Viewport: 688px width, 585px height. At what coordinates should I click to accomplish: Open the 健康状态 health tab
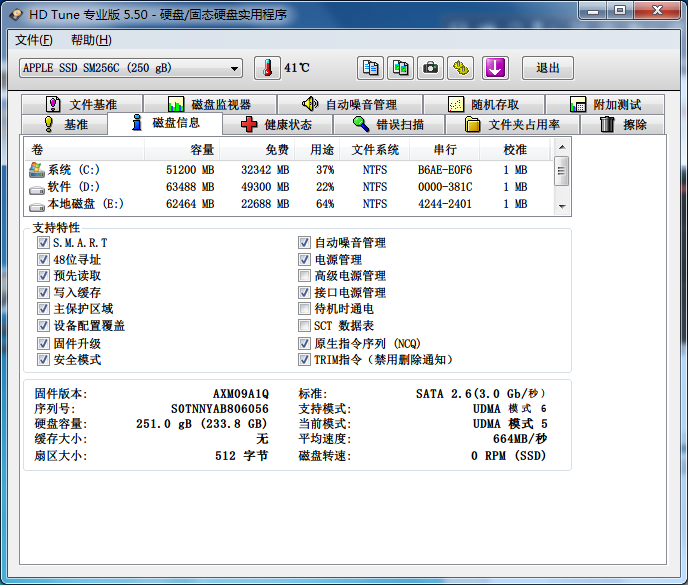click(276, 125)
